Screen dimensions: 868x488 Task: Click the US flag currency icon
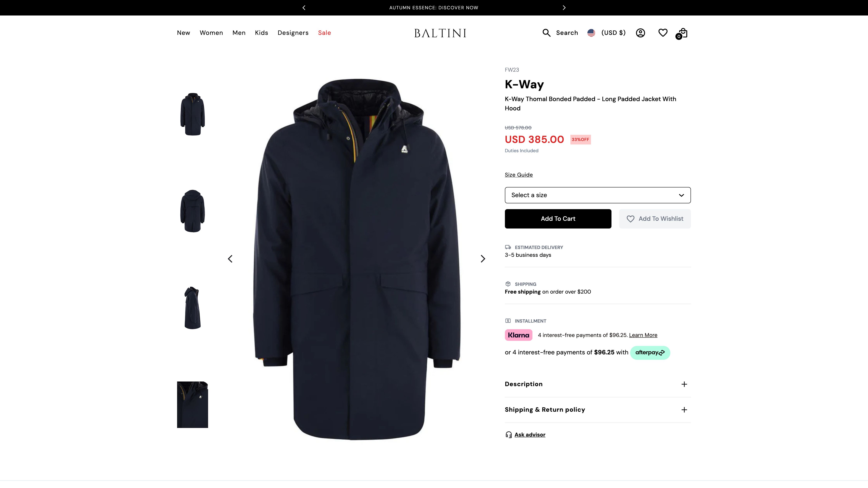click(592, 33)
